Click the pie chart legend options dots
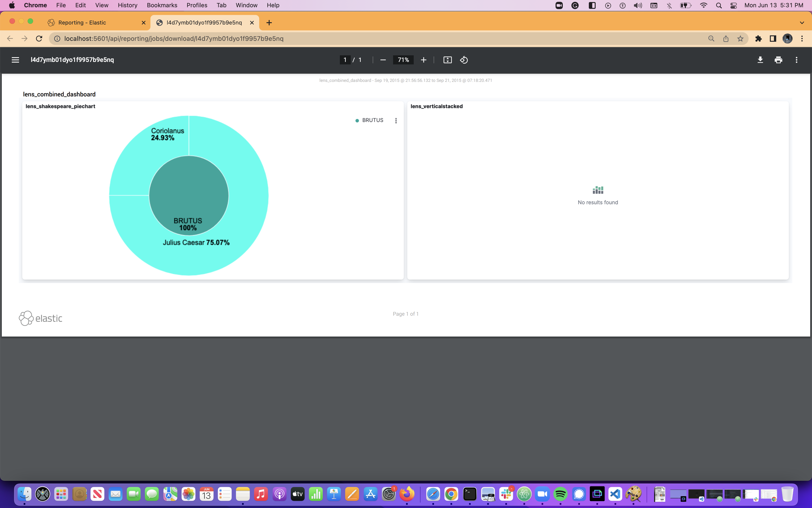Viewport: 812px width, 508px height. [x=396, y=121]
